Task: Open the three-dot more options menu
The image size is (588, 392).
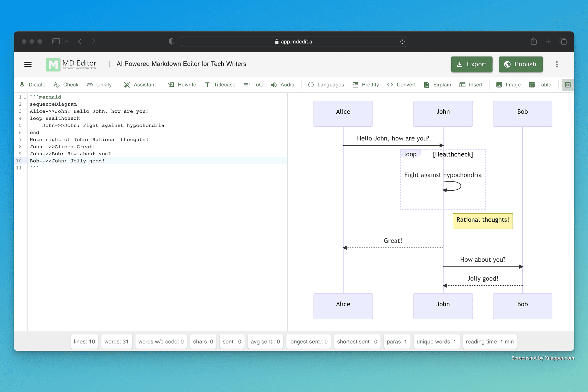Action: click(557, 64)
